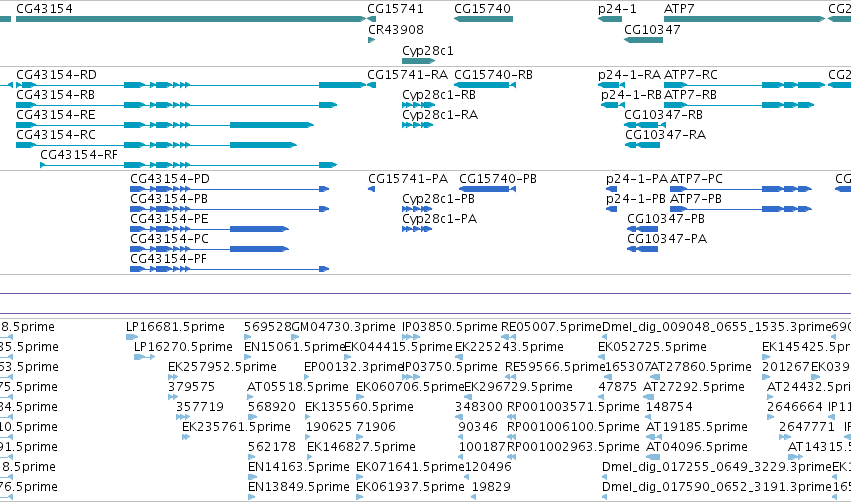Click protein CG10347-PB
The width and height of the screenshot is (851, 502).
[643, 229]
